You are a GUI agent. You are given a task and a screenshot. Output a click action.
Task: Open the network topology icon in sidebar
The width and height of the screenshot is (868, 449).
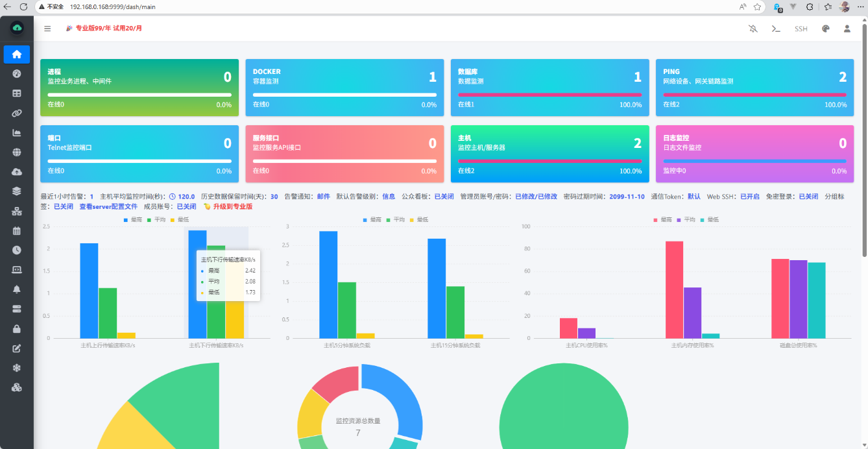pyautogui.click(x=17, y=212)
